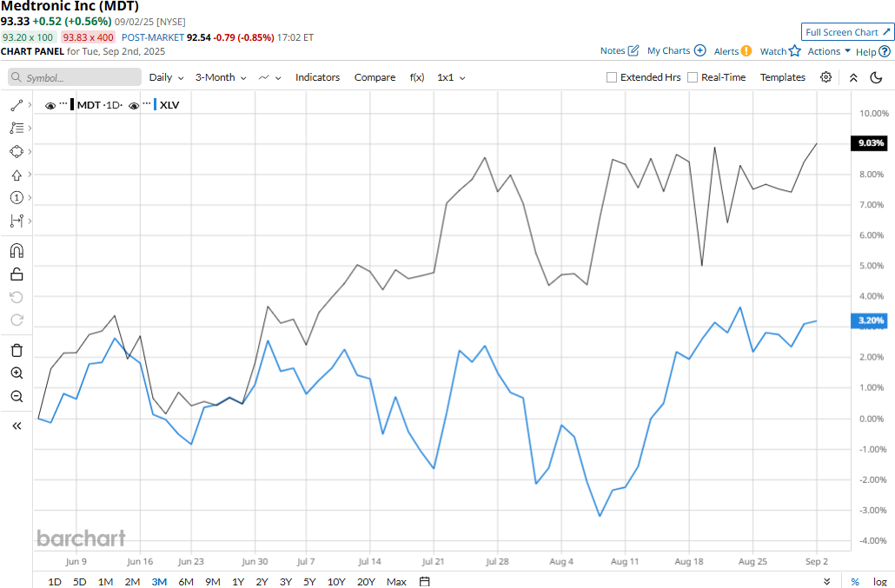The height and width of the screenshot is (588, 895).
Task: Open the date range calendar
Action: click(x=425, y=581)
